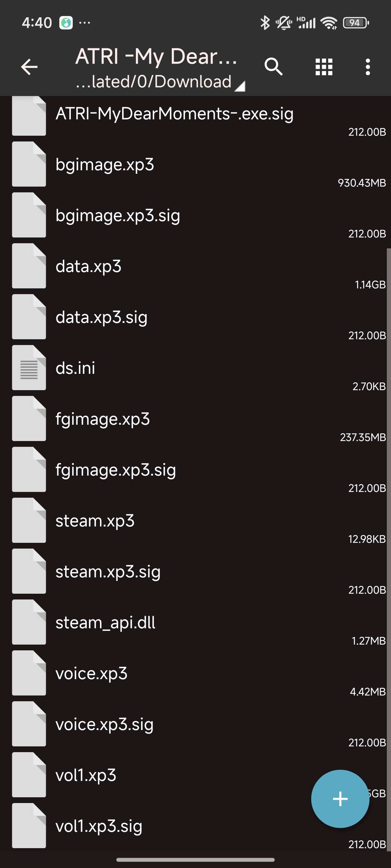
Task: Open bgimage.xp3.sig file entry
Action: pyautogui.click(x=195, y=215)
